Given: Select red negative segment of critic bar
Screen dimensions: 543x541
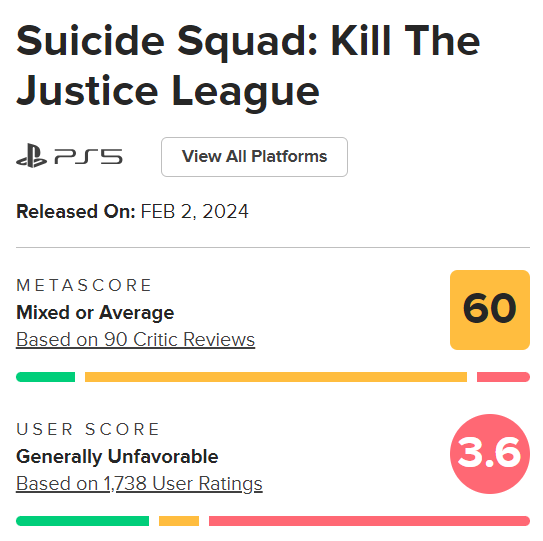Looking at the screenshot, I should pyautogui.click(x=503, y=377).
